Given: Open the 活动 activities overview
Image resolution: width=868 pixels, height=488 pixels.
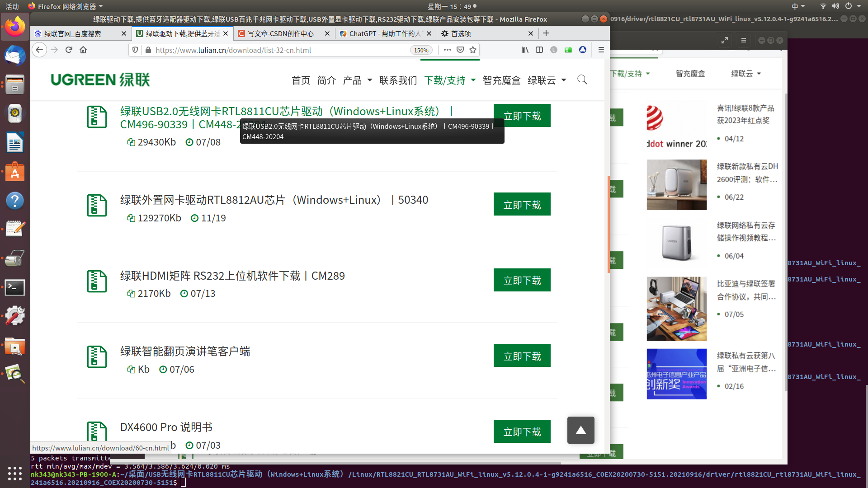Looking at the screenshot, I should point(12,6).
